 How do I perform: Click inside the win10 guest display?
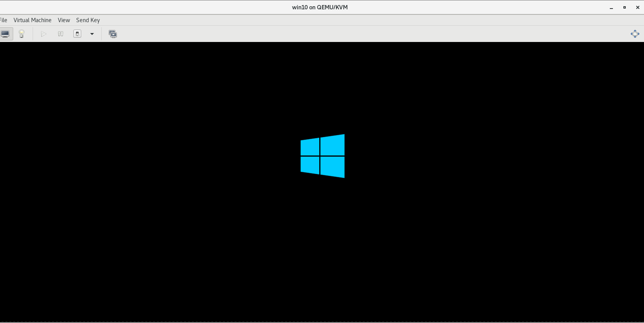[322, 182]
